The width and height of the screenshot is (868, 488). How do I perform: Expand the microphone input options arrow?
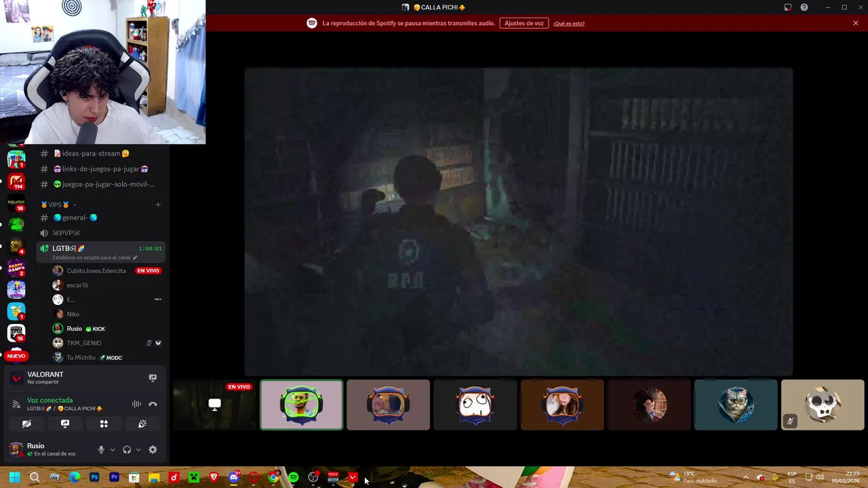[x=113, y=449]
